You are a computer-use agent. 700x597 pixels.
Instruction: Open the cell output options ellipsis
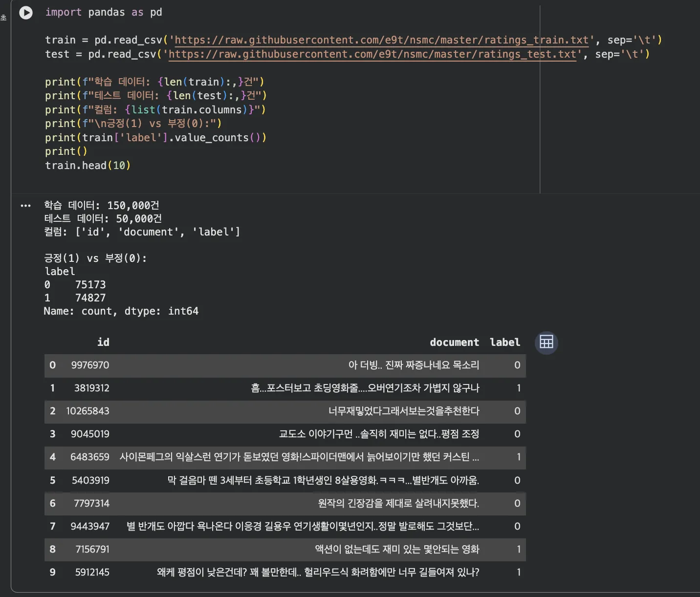pos(26,206)
